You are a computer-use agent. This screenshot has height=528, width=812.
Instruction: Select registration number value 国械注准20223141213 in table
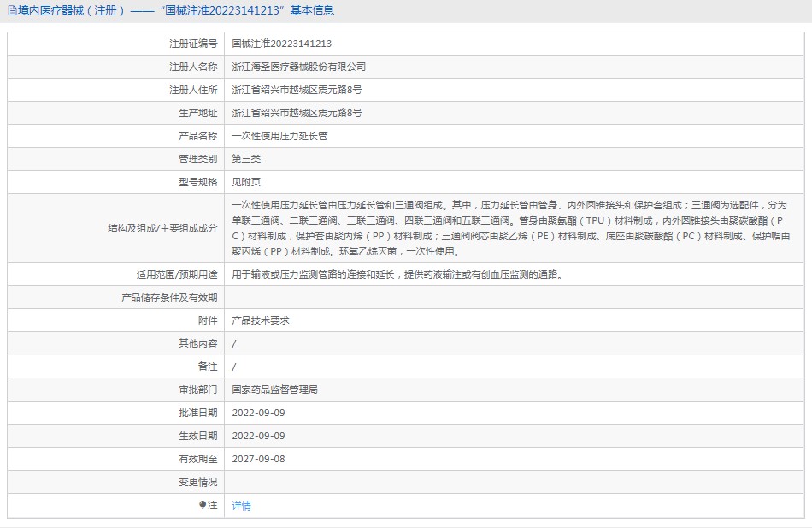coord(282,44)
